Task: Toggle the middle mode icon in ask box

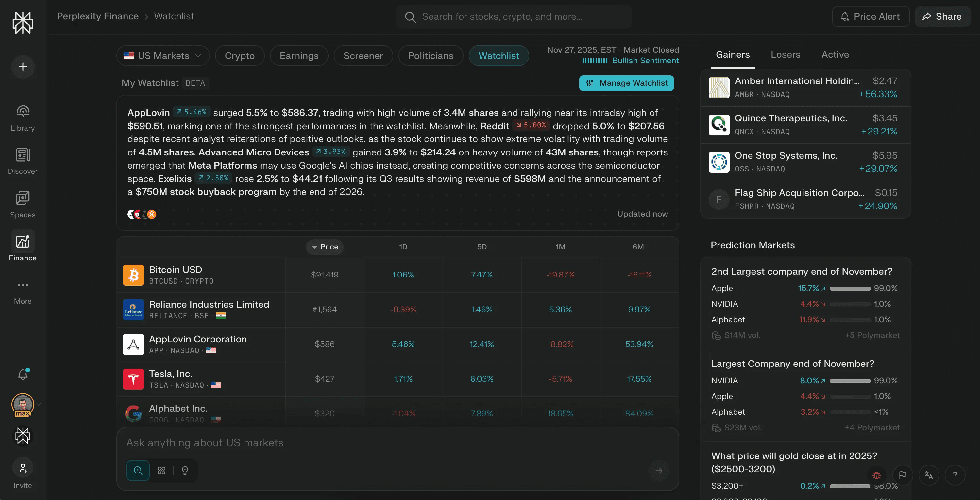Action: (x=161, y=471)
